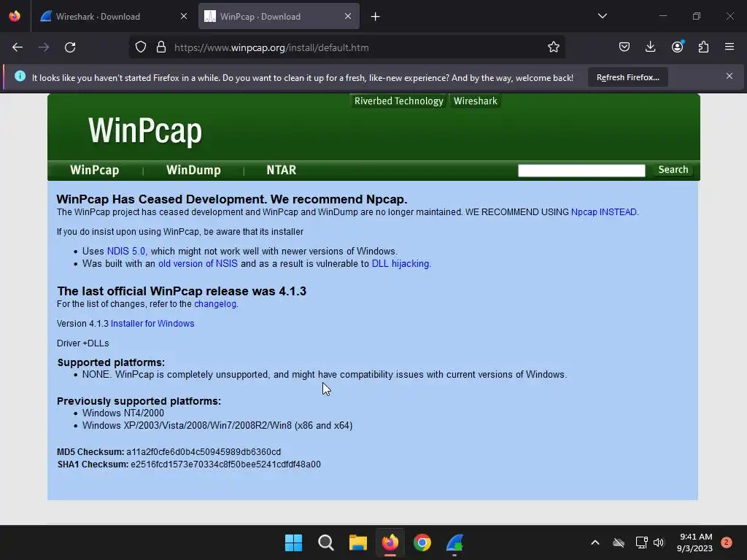Viewport: 747px width, 560px height.
Task: Open the tracking protection shield icon
Action: point(141,47)
